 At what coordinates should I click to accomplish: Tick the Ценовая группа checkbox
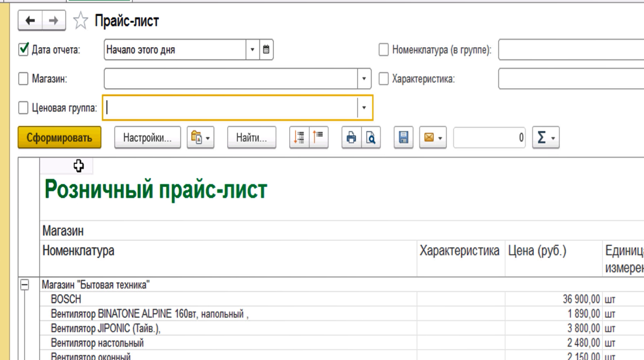pos(23,108)
